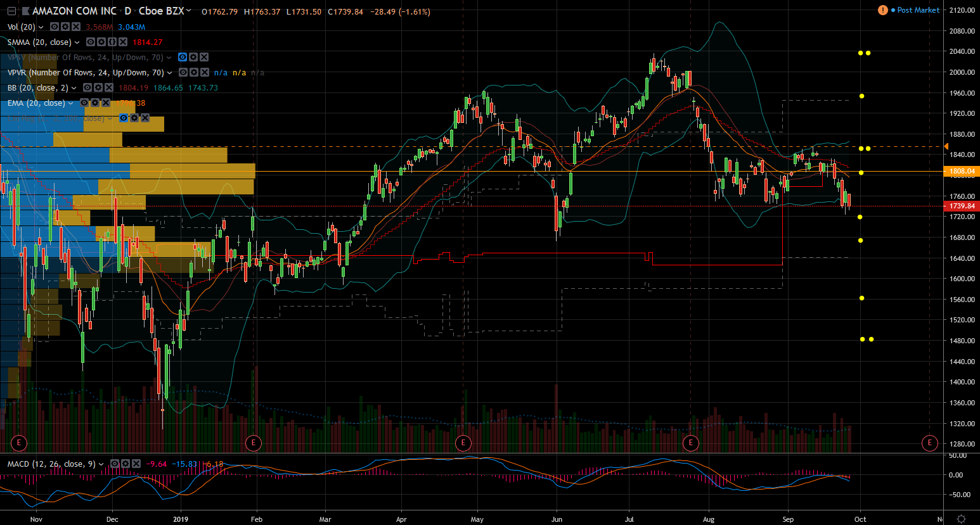Screen dimensions: 980x525
Task: Click the flag icon beside AMAZON COM INC
Action: (26, 11)
